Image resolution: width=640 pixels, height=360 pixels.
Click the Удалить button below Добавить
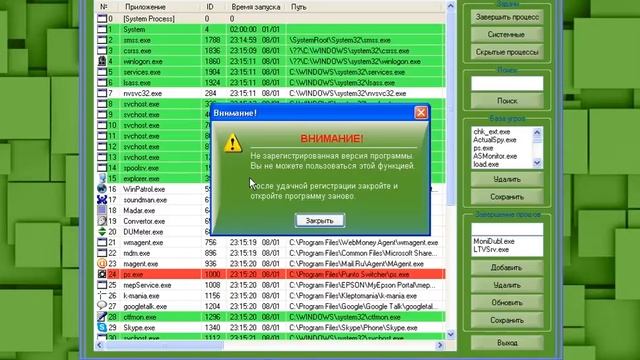(x=507, y=285)
